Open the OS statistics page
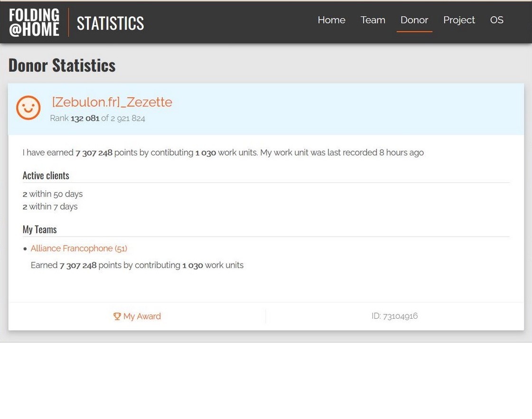Image resolution: width=532 pixels, height=419 pixels. (496, 20)
